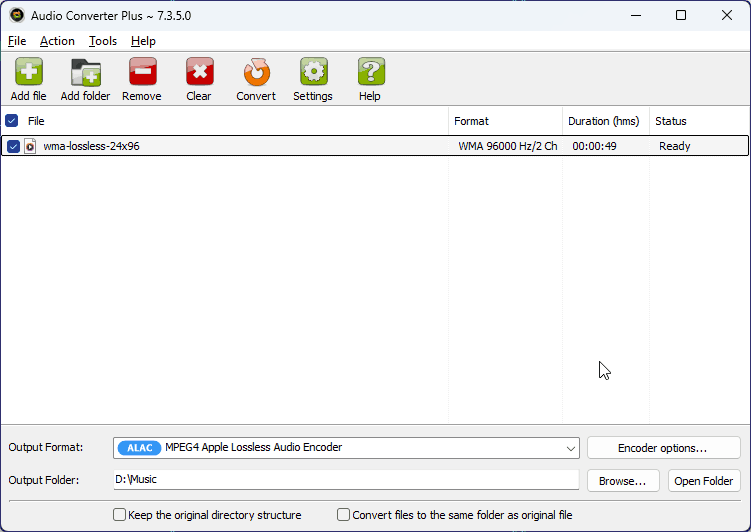The width and height of the screenshot is (751, 532).
Task: Click the File column header label
Action: pos(36,121)
